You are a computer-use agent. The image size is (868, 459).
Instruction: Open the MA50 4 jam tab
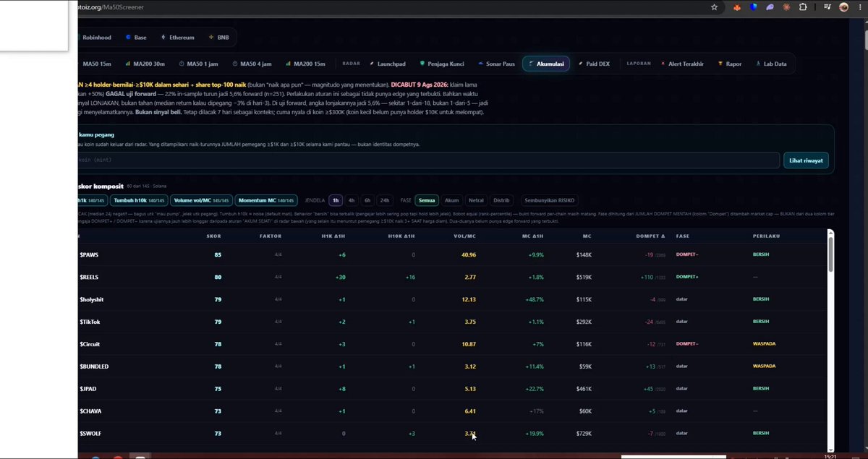click(x=252, y=64)
